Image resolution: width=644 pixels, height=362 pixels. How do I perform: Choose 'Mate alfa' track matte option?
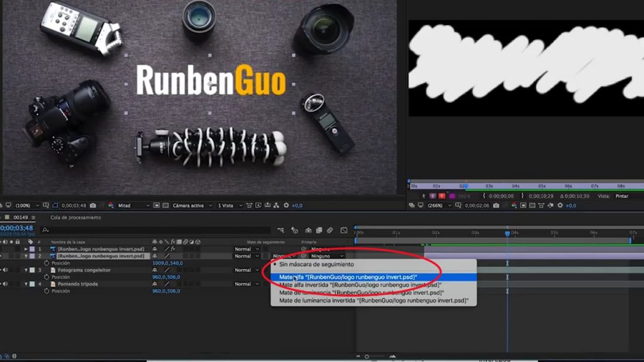coord(374,277)
